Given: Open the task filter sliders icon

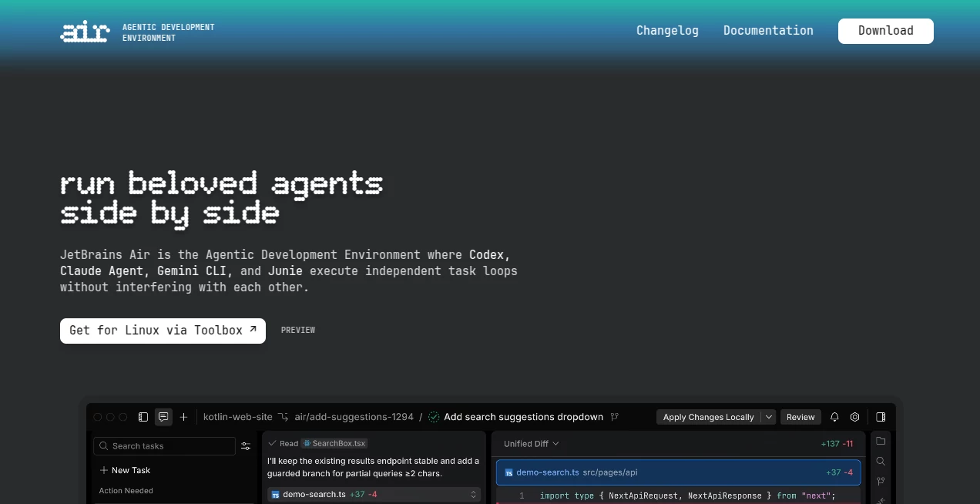Looking at the screenshot, I should (246, 446).
